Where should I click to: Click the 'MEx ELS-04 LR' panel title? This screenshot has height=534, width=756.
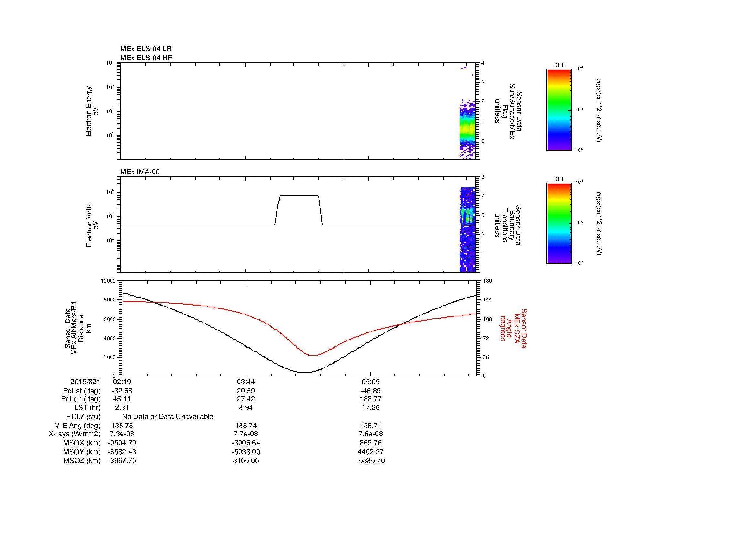(146, 49)
